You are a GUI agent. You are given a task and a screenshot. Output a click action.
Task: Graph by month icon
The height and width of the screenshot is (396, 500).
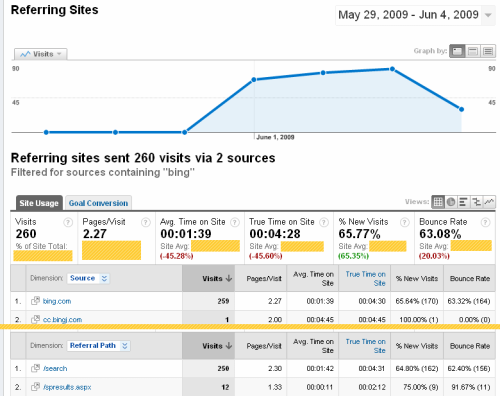point(488,51)
